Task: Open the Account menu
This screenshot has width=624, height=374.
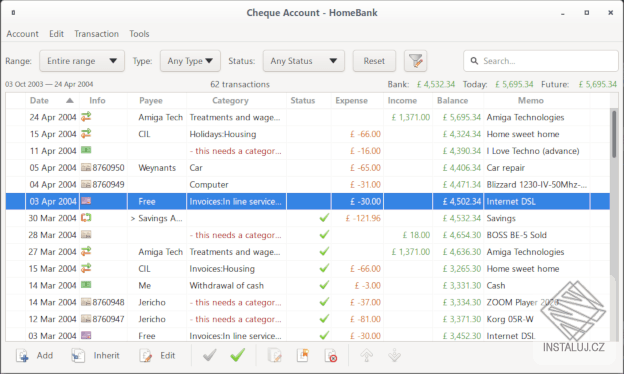Action: pyautogui.click(x=22, y=34)
